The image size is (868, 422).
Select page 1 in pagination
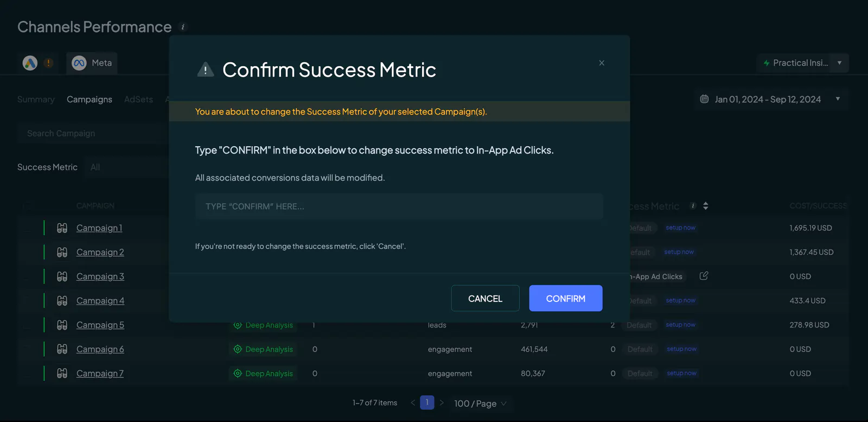click(x=427, y=402)
